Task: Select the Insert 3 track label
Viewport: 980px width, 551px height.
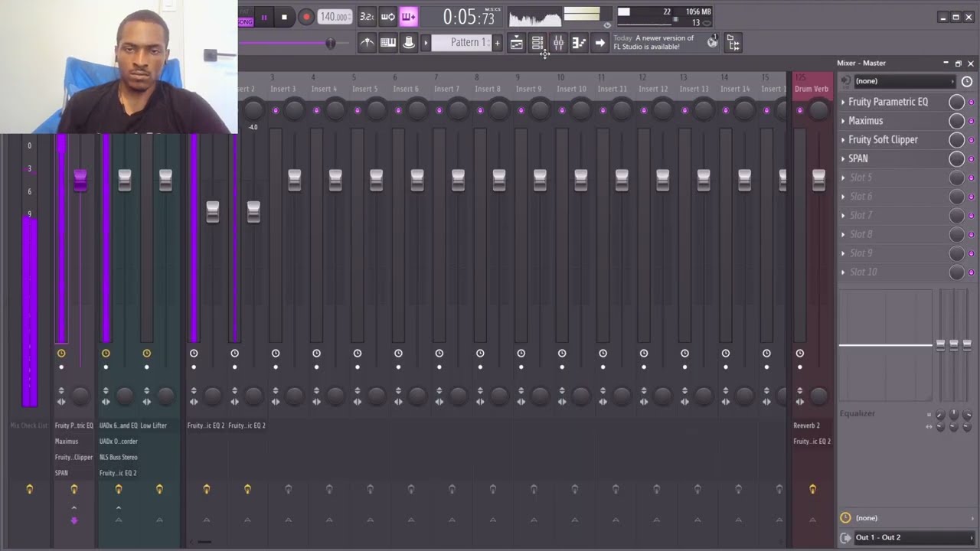Action: tap(283, 89)
